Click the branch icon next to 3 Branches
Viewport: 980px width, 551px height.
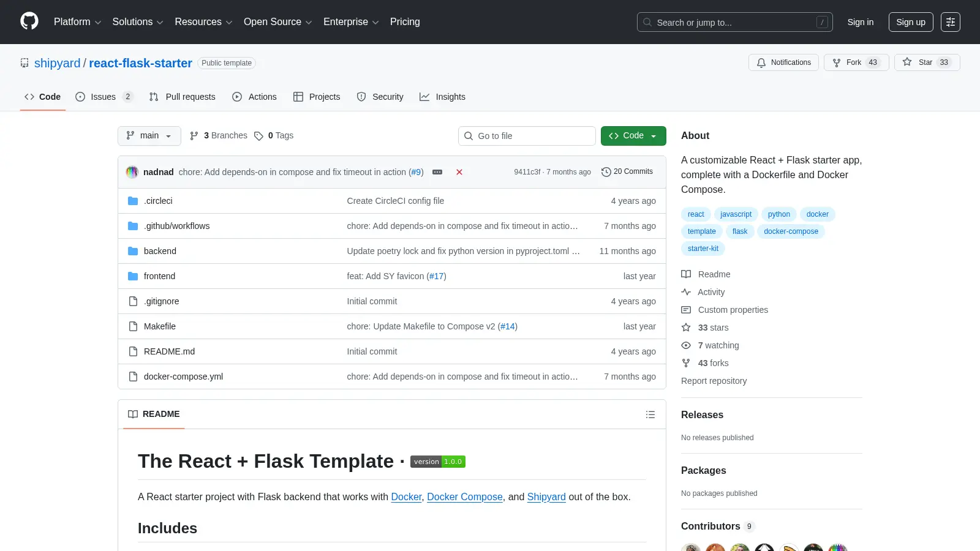coord(194,136)
